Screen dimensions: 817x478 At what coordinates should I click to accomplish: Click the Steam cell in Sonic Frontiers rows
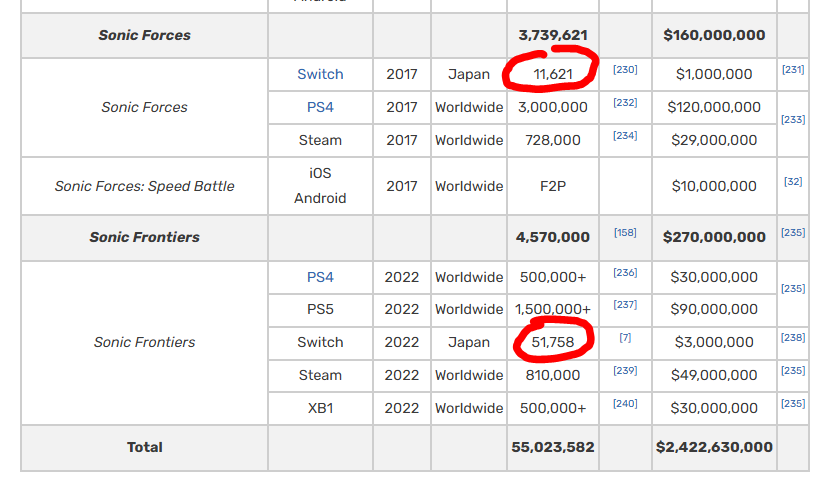(320, 375)
